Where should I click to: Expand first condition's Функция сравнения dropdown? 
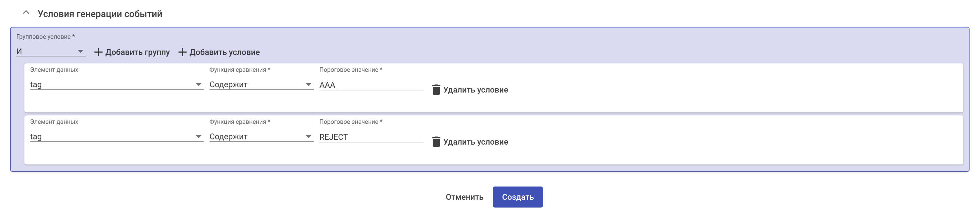coord(261,85)
